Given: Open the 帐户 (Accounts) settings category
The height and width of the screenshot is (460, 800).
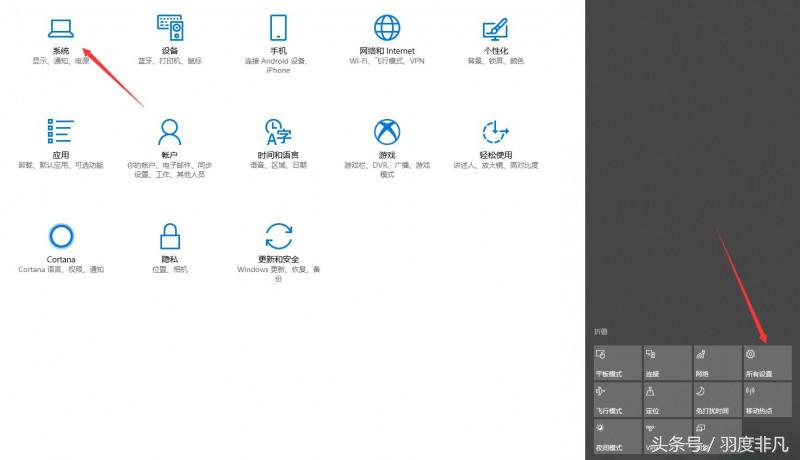Looking at the screenshot, I should pos(169,148).
